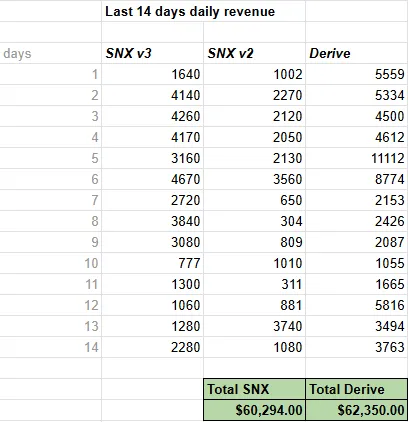The image size is (408, 422).
Task: Click Derive value 5559 in first row
Action: 357,74
